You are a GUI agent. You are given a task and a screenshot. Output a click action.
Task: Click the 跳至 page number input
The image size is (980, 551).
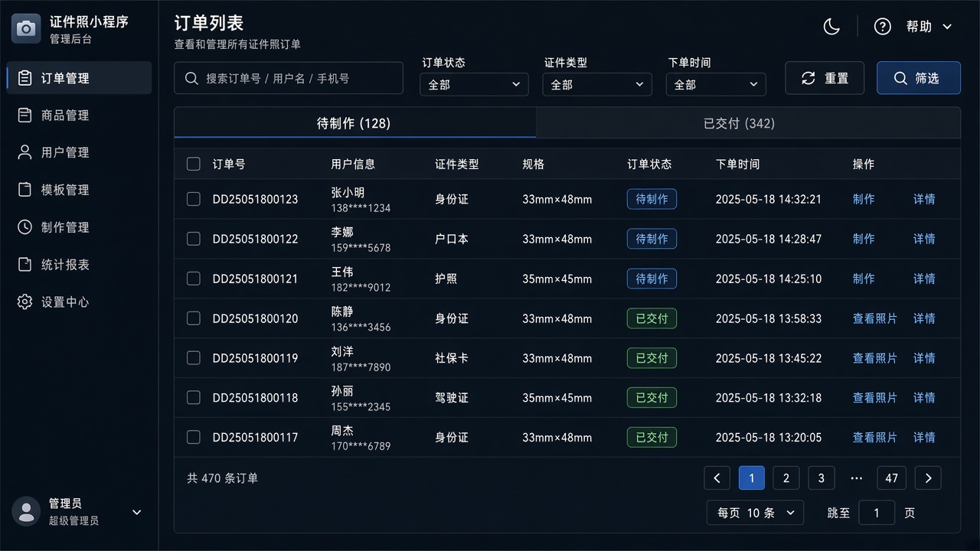click(x=877, y=513)
